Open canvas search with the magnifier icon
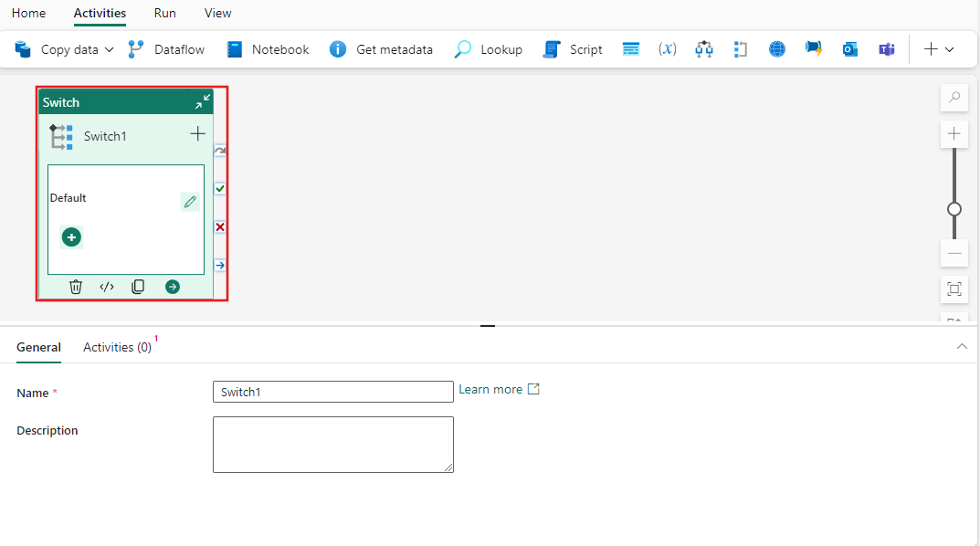Image resolution: width=980 pixels, height=546 pixels. click(x=954, y=97)
